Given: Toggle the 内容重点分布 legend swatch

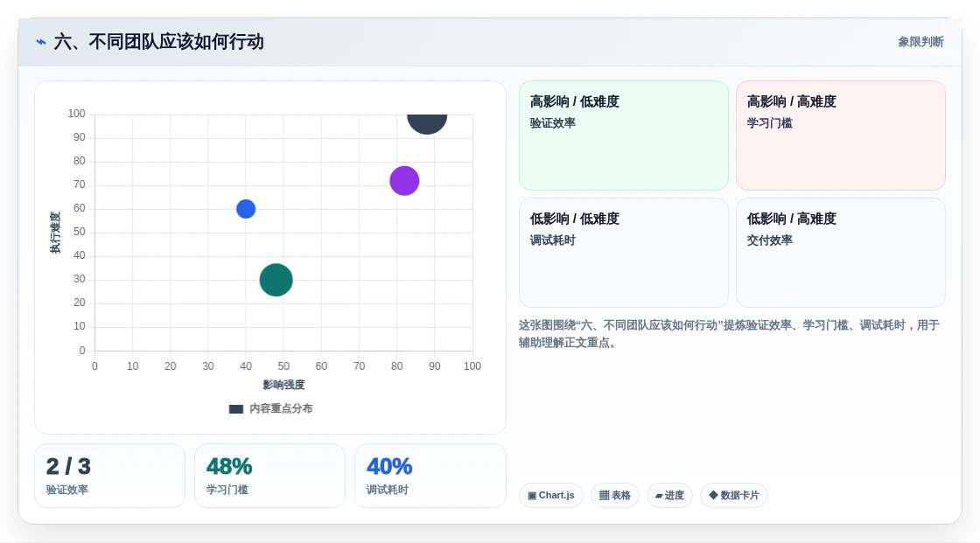Looking at the screenshot, I should (x=235, y=409).
